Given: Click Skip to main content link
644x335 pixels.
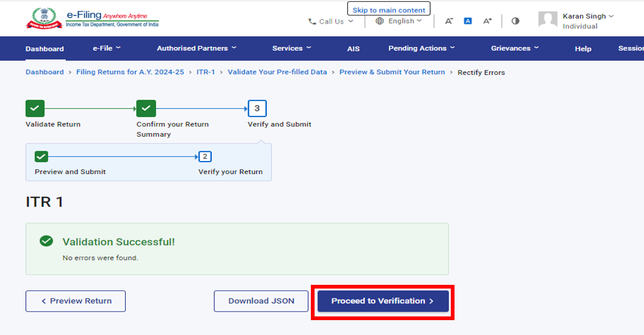Looking at the screenshot, I should point(389,10).
